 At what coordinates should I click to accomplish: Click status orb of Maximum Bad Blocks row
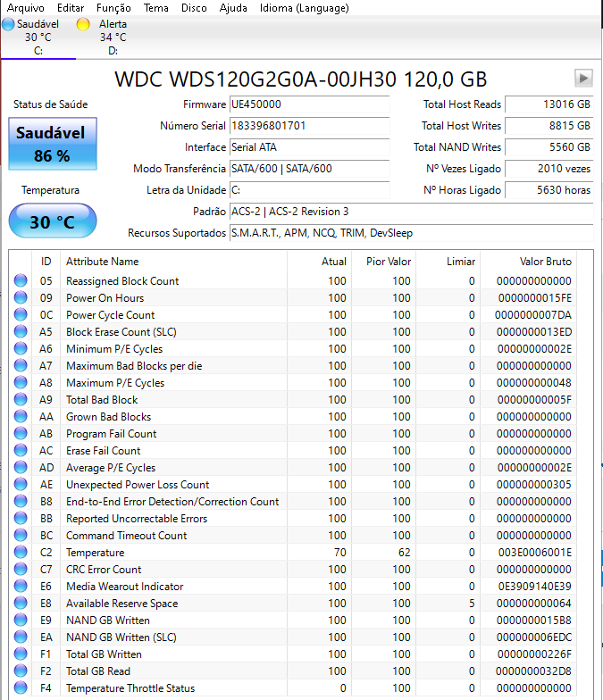21,365
